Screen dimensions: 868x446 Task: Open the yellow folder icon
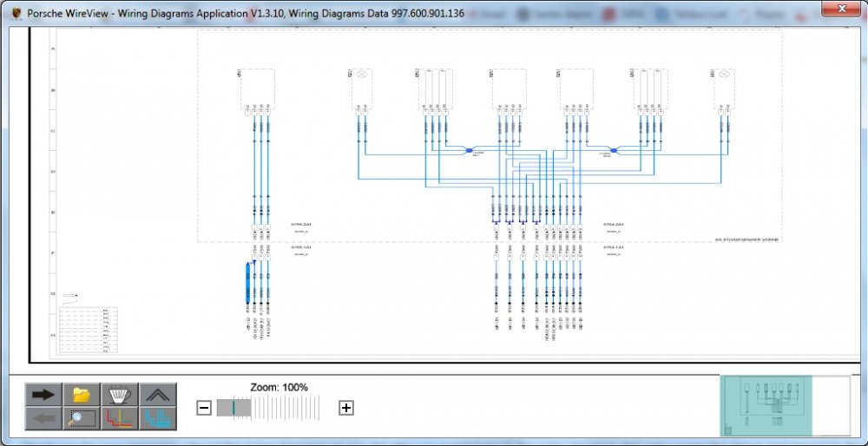(82, 395)
